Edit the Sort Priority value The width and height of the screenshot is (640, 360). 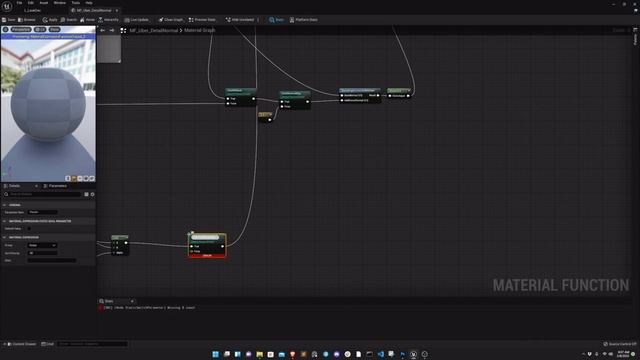point(43,253)
